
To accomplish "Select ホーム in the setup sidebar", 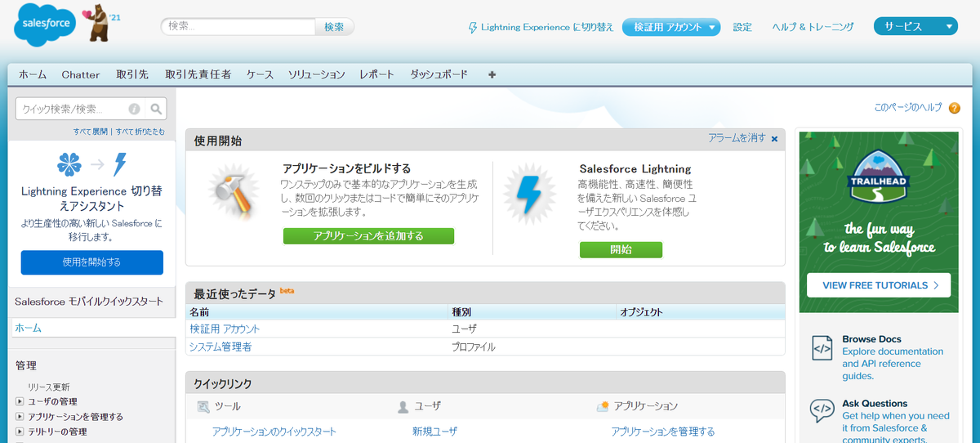I will tap(29, 328).
